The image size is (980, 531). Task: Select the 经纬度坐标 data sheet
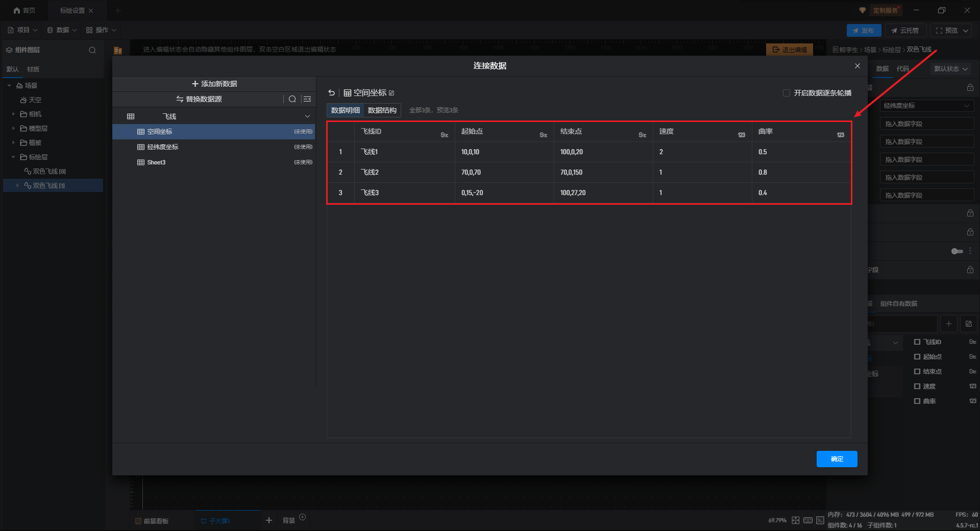coord(214,147)
